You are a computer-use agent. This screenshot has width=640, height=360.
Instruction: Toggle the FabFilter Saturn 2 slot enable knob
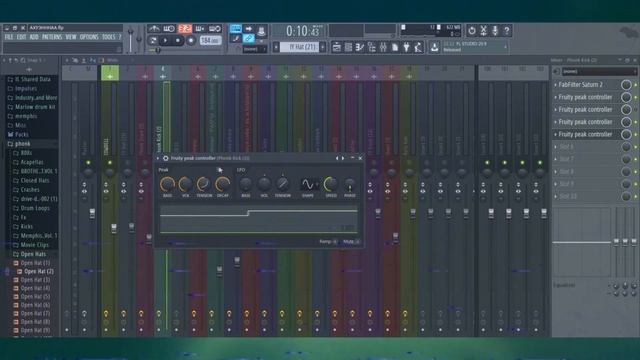(626, 84)
